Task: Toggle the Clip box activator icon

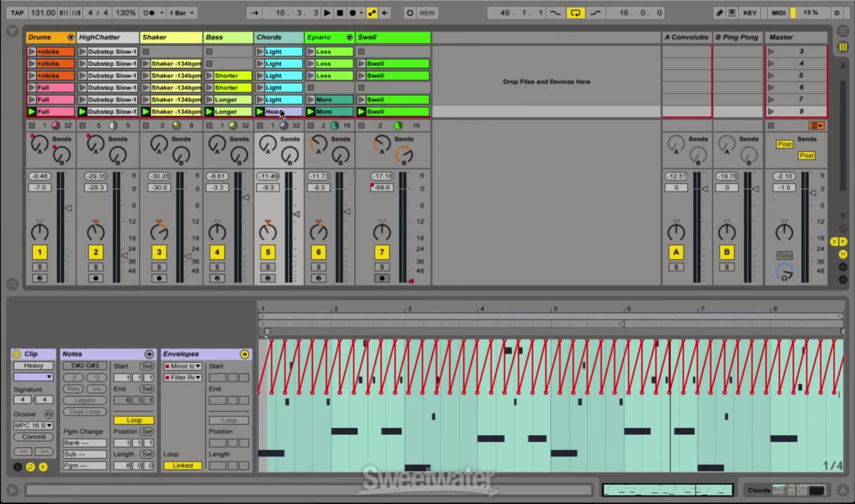Action: pyautogui.click(x=16, y=354)
